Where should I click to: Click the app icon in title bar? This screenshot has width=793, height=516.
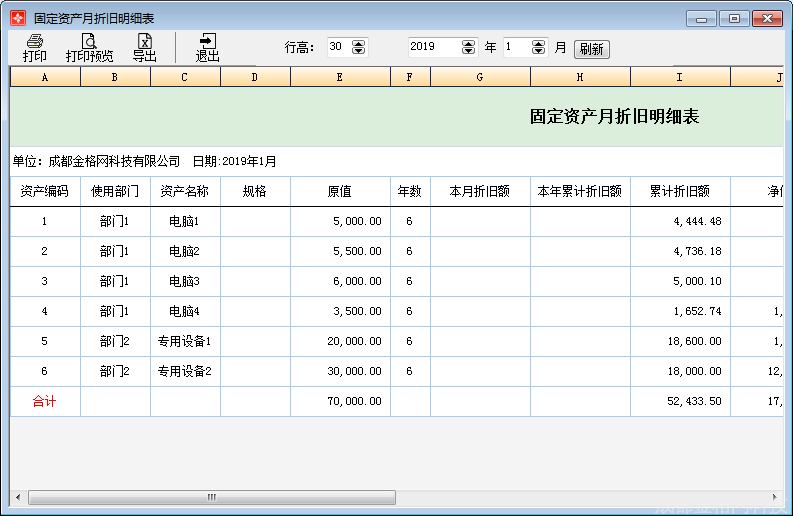tap(17, 18)
